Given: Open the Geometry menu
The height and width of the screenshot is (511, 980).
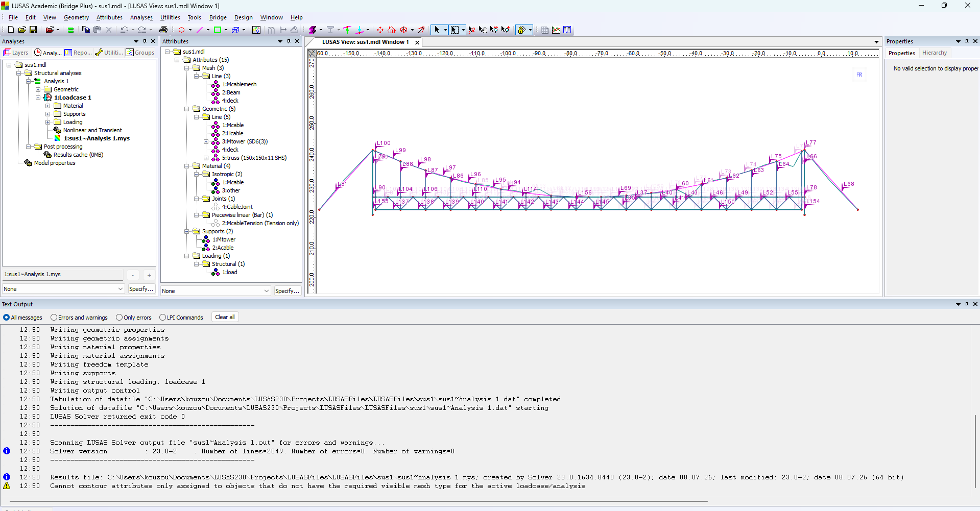Looking at the screenshot, I should (76, 17).
